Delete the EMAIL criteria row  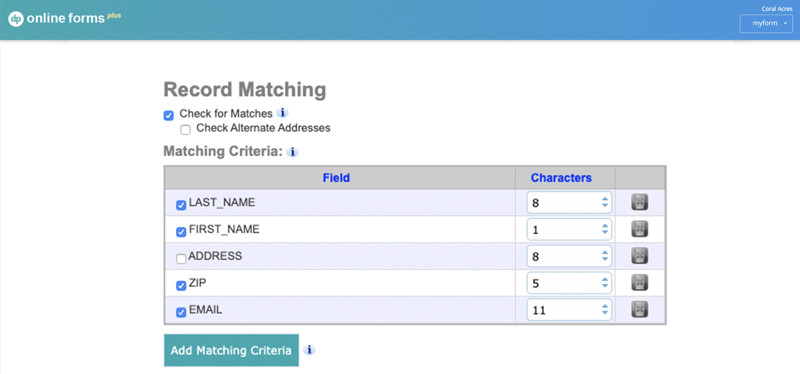640,309
